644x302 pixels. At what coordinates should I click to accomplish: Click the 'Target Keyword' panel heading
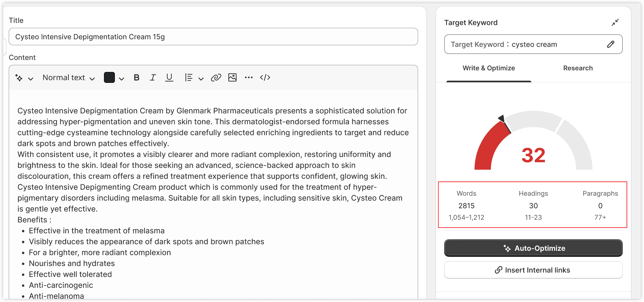tap(471, 23)
